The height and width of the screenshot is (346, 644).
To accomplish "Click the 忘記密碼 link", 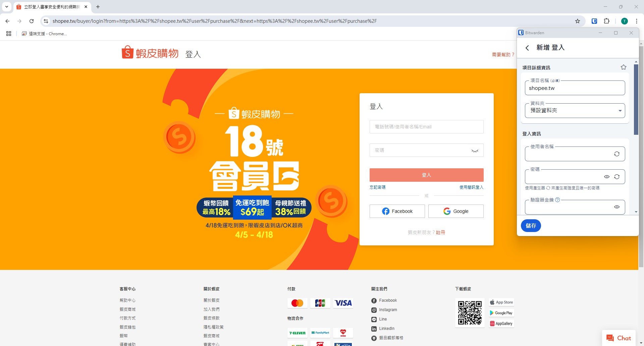I will (x=378, y=187).
